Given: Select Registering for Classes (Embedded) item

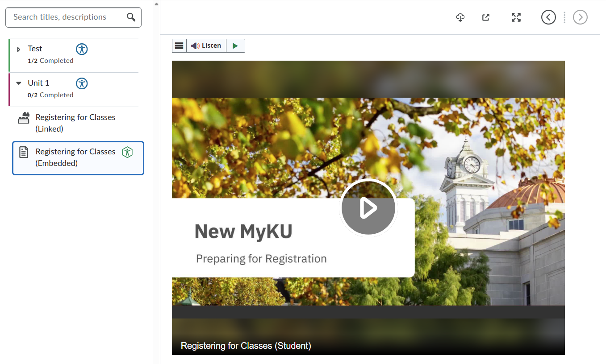Looking at the screenshot, I should tap(78, 158).
